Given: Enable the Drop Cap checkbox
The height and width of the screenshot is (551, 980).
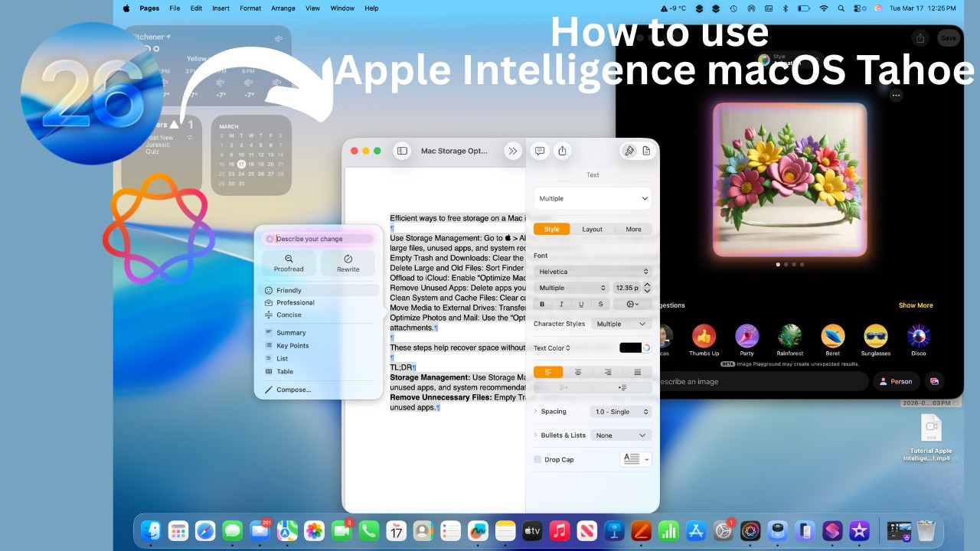Looking at the screenshot, I should point(537,460).
